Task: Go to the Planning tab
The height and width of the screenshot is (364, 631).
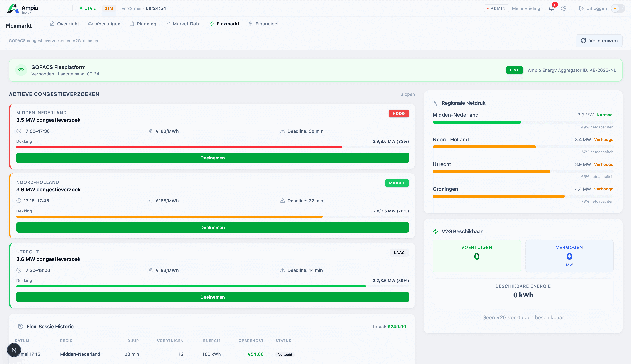Action: click(143, 24)
